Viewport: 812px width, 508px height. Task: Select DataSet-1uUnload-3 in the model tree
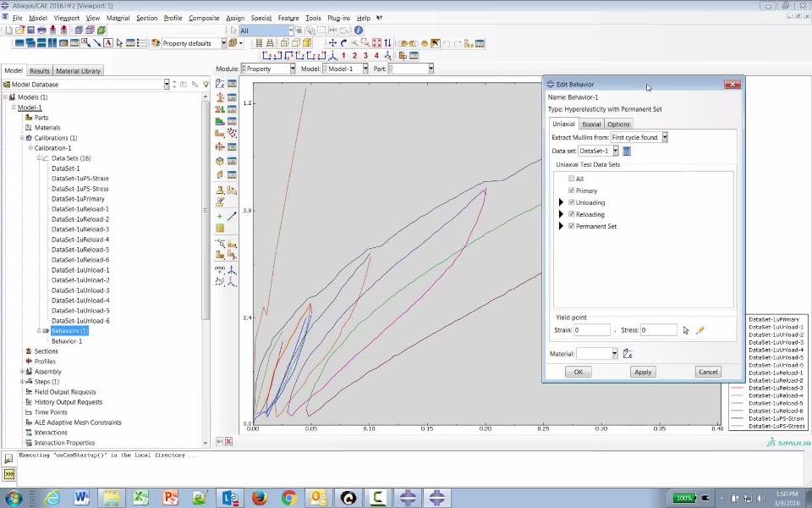80,290
